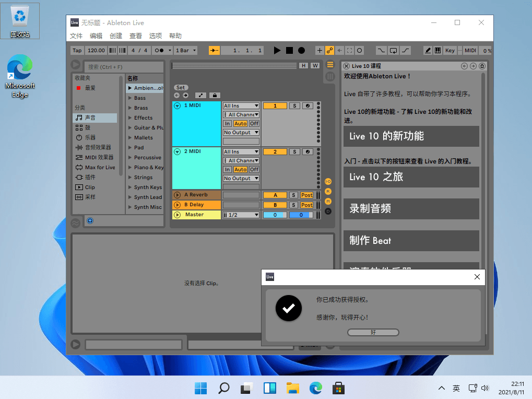Toggle the arrangement lock envelopes icon
The width and height of the screenshot is (532, 399).
tap(215, 96)
